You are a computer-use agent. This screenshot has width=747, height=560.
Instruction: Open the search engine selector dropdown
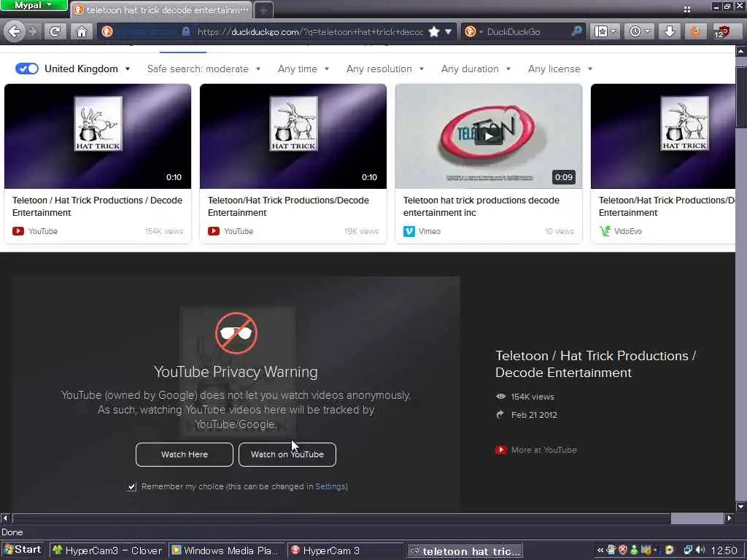pos(473,31)
